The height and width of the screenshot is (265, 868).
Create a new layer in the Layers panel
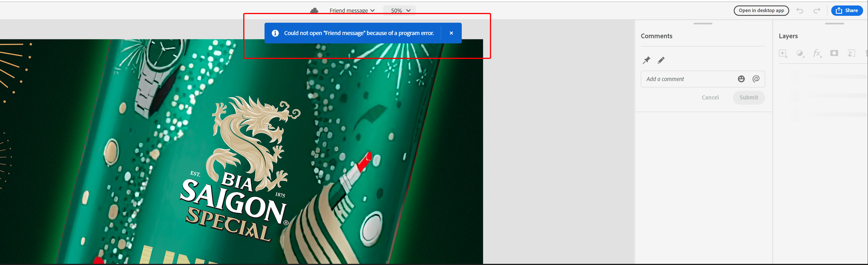point(783,53)
